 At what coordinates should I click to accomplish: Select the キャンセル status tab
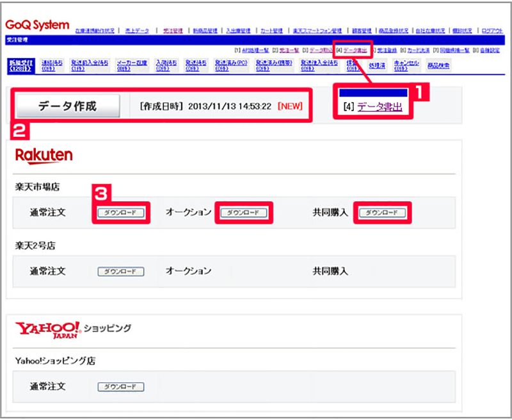click(x=406, y=66)
